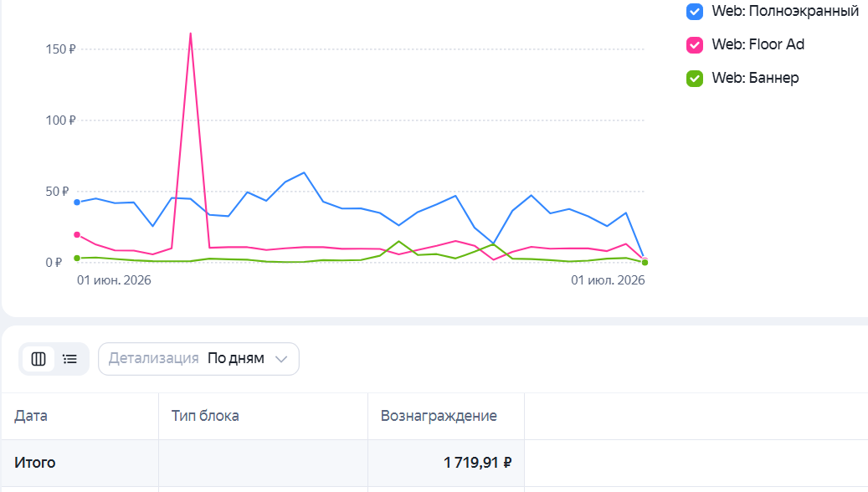Viewport: 868px width, 492px height.
Task: Disable the Web: Баннер series checkbox
Action: click(694, 78)
